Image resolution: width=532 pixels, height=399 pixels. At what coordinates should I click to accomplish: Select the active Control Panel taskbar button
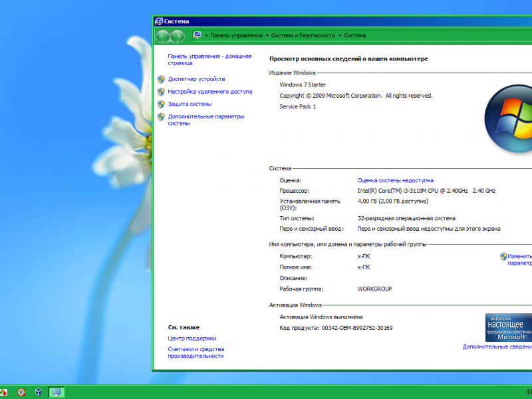tap(57, 392)
